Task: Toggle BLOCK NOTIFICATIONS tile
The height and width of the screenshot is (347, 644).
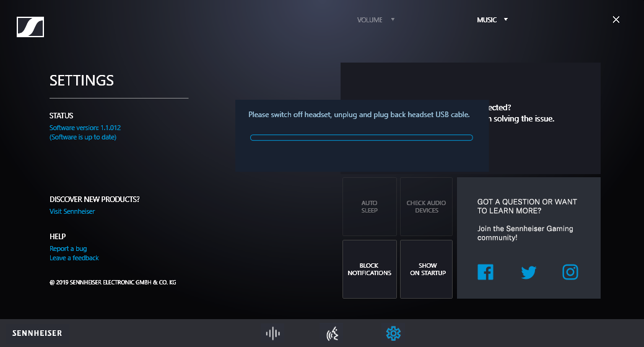Action: tap(370, 270)
